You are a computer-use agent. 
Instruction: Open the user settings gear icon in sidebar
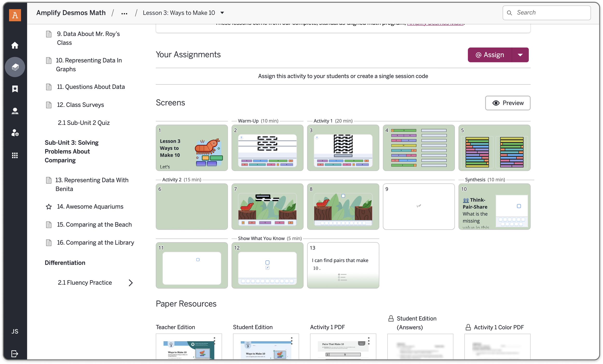tap(15, 133)
